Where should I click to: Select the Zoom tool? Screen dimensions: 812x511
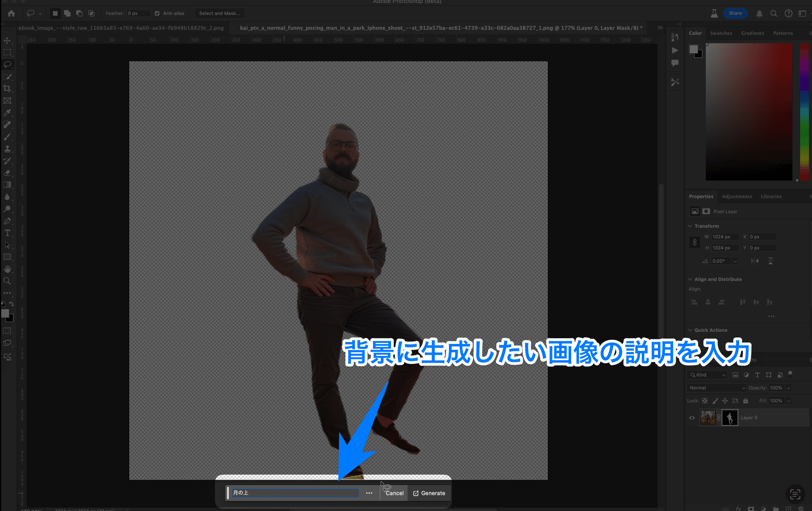(x=7, y=281)
